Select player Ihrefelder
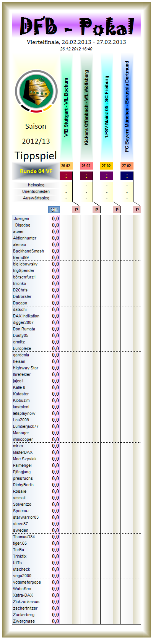 pyautogui.click(x=22, y=374)
